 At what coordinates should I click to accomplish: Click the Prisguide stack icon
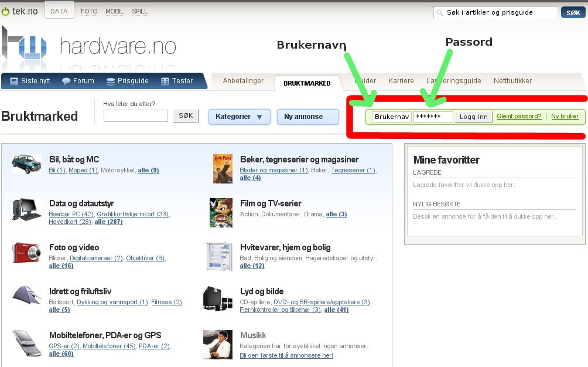click(x=111, y=81)
